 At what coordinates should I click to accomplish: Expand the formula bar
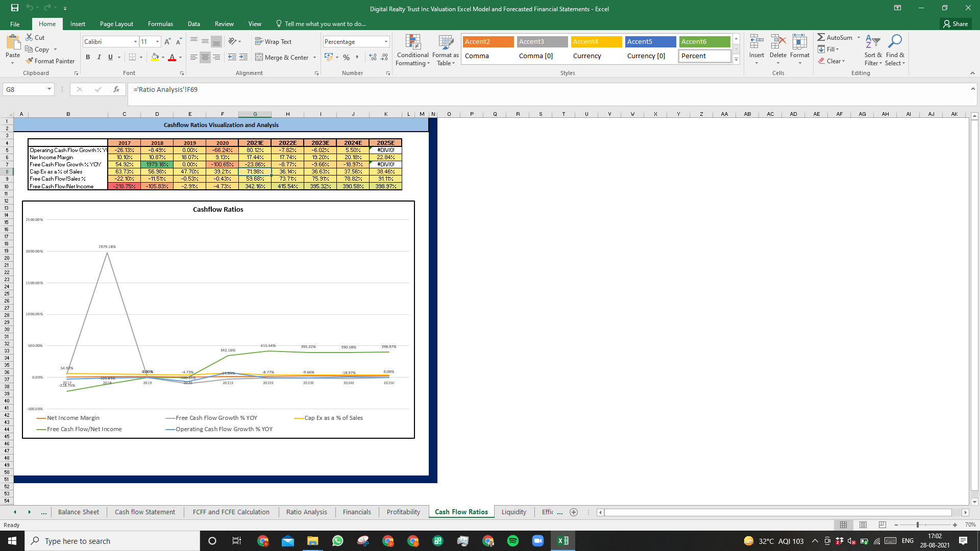click(973, 89)
